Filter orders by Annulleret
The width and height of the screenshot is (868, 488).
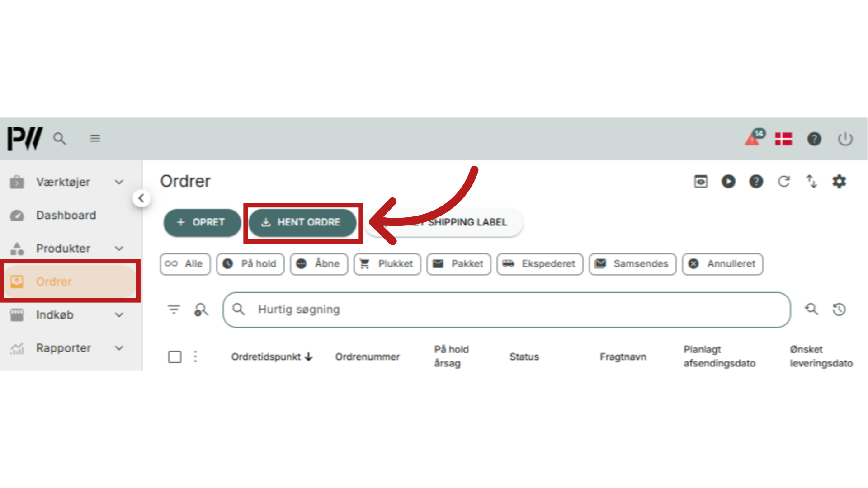tap(722, 264)
